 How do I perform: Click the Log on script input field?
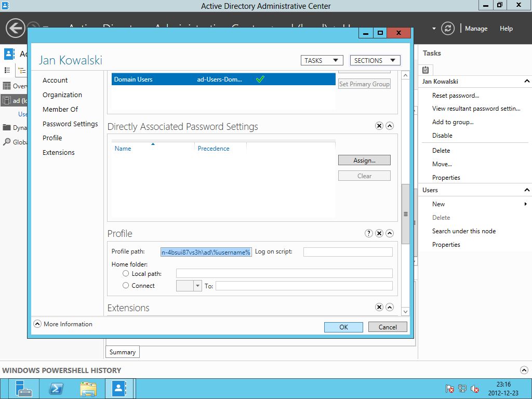point(348,252)
